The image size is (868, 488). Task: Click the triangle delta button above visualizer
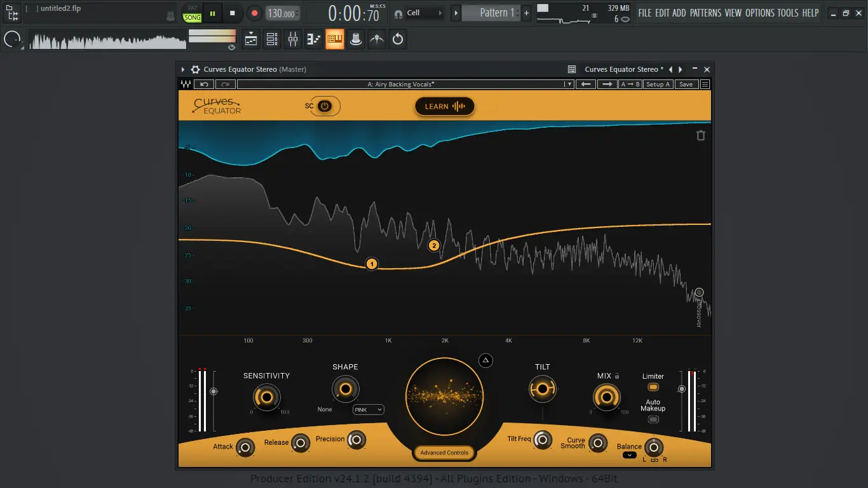(x=486, y=360)
